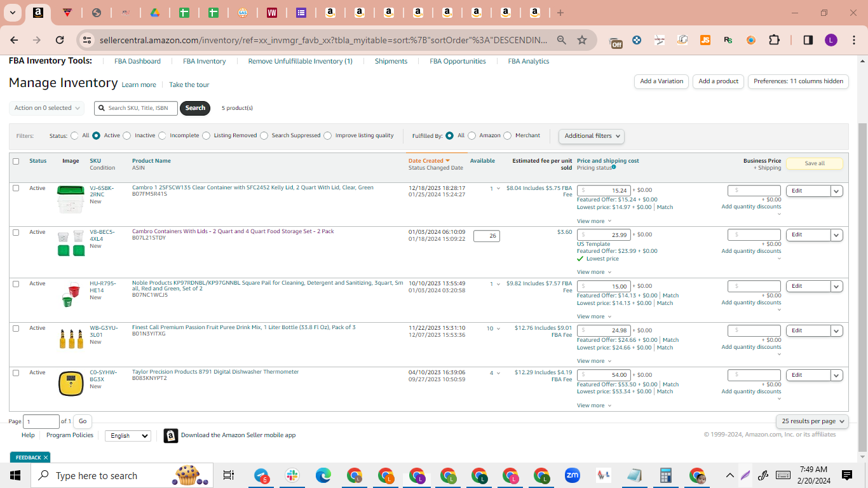Open Chrome's three-dot menu
Viewport: 868px width, 488px height.
point(853,40)
